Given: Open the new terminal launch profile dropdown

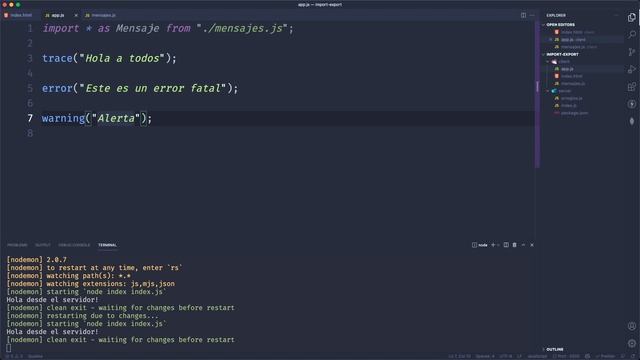Looking at the screenshot, I should (498, 245).
